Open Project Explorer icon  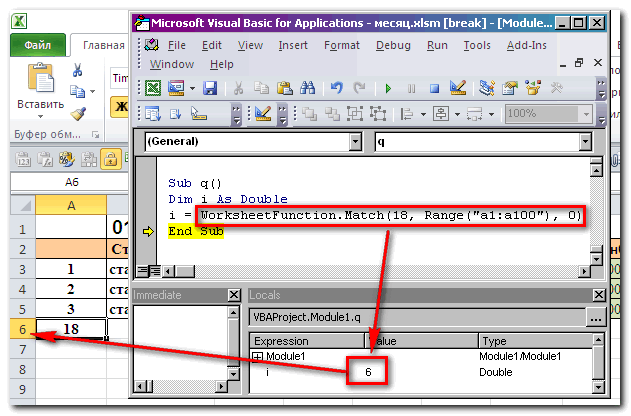click(487, 88)
